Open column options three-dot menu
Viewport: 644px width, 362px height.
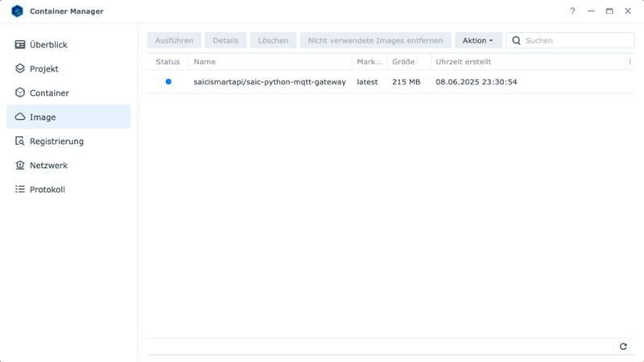(x=630, y=62)
